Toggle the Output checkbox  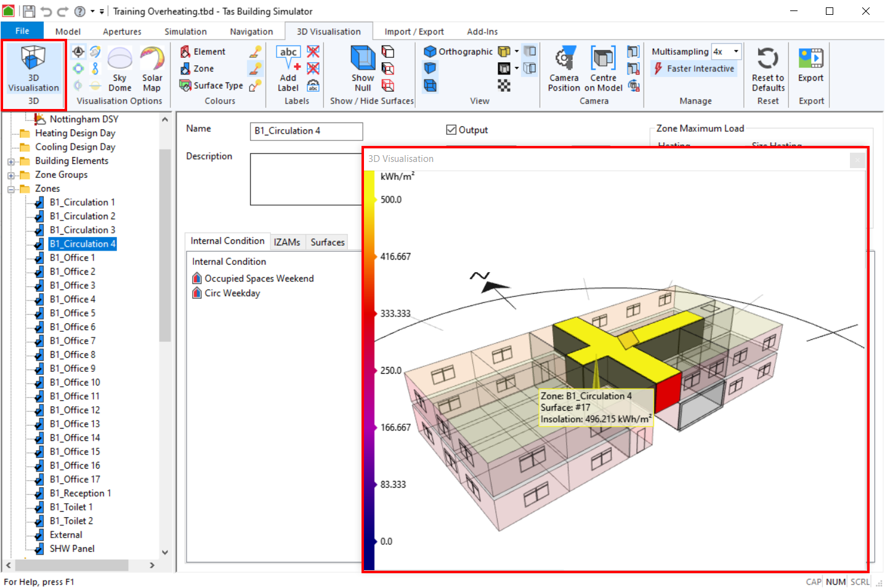tap(451, 130)
